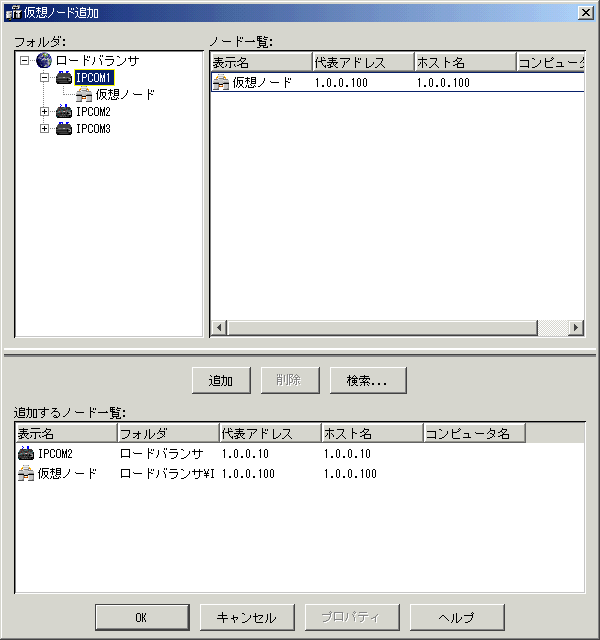Click 仮想ノード icon in 追加するノード一覧

click(x=26, y=473)
